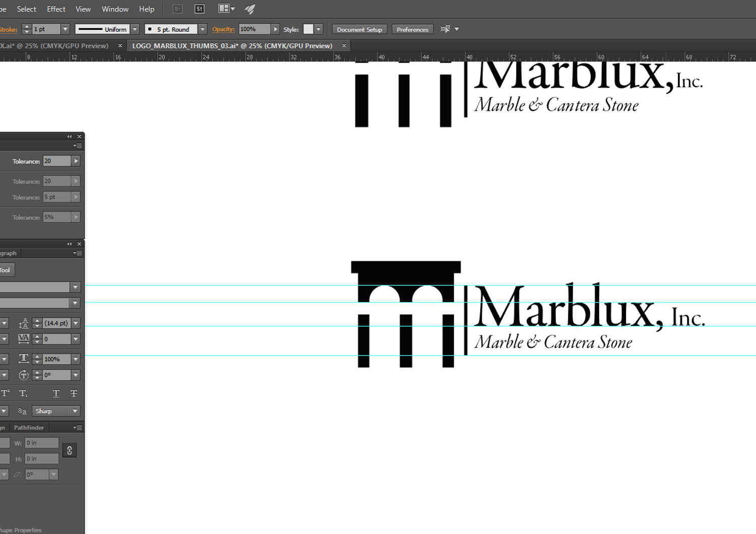Open the Arrange Documents layout icon
The height and width of the screenshot is (534, 756).
pyautogui.click(x=226, y=9)
